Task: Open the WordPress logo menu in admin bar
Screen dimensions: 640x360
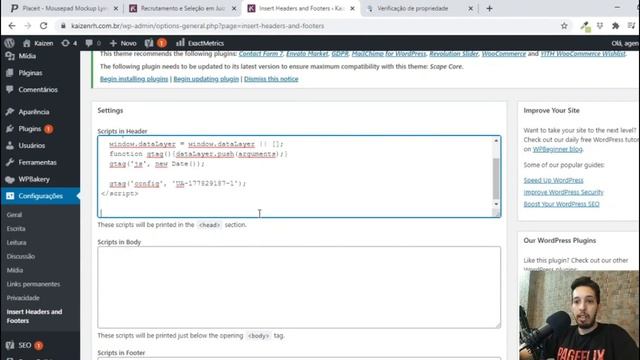Action: point(9,43)
